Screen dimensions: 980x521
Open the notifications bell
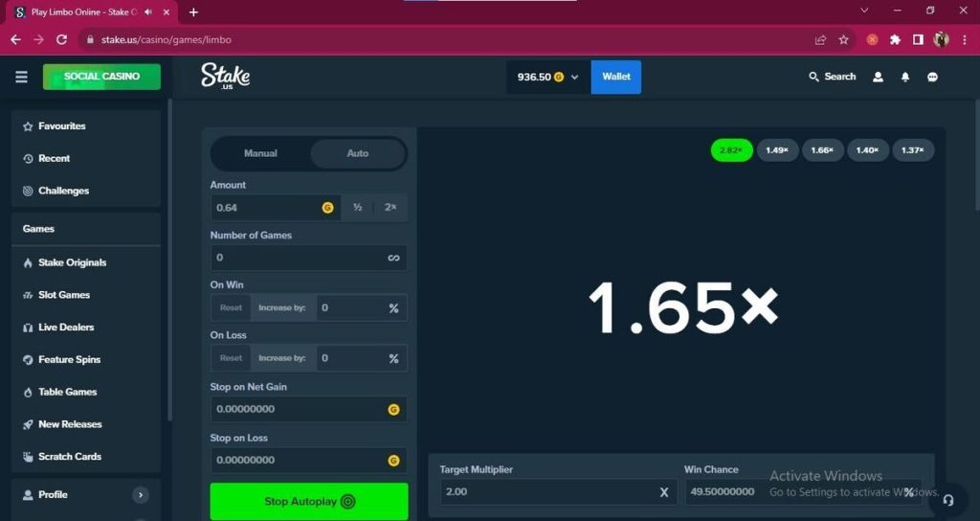click(x=905, y=77)
